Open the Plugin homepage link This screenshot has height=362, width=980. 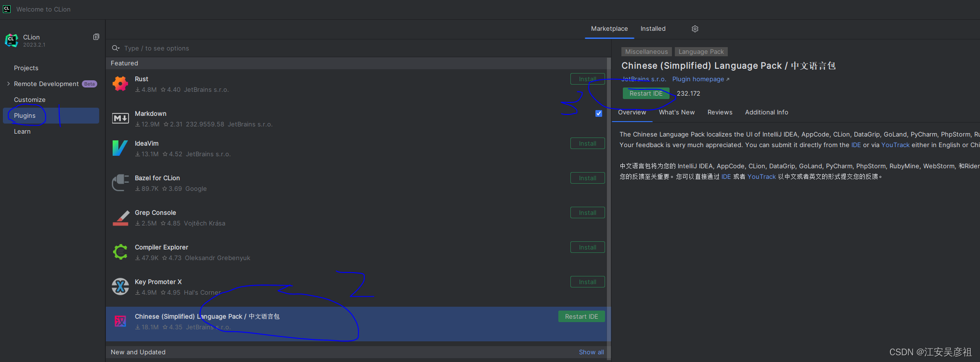point(701,79)
